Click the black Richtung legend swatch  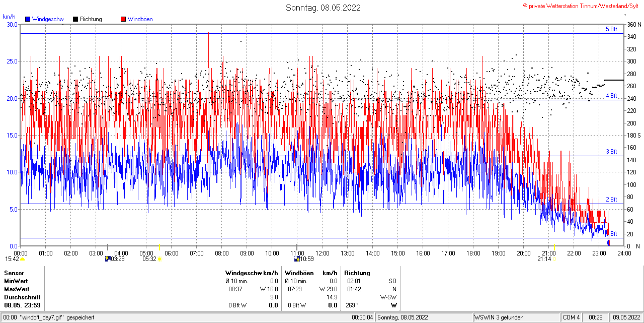point(75,19)
